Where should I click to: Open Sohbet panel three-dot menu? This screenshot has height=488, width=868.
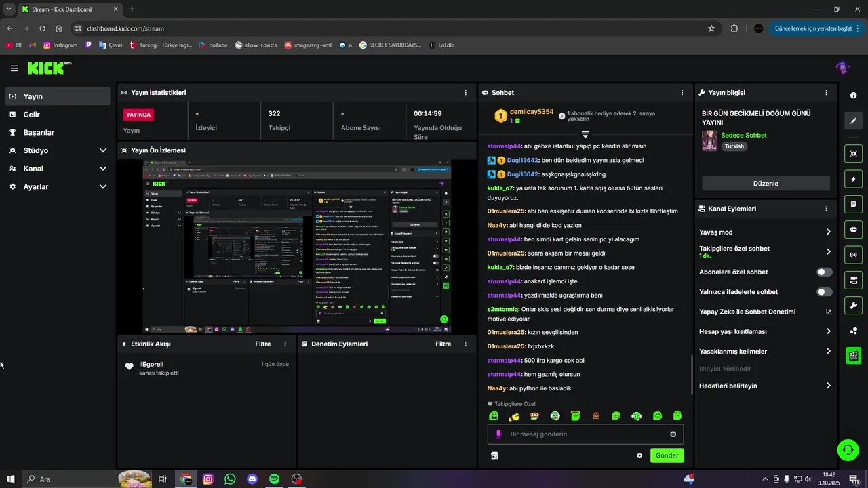coord(682,93)
